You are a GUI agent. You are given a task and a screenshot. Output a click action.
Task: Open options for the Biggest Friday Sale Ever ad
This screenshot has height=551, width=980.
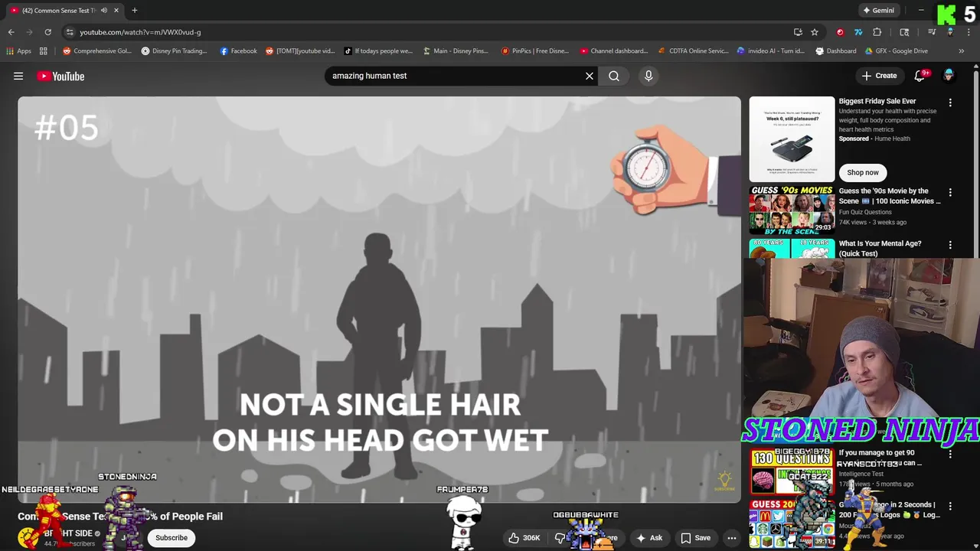tap(950, 102)
